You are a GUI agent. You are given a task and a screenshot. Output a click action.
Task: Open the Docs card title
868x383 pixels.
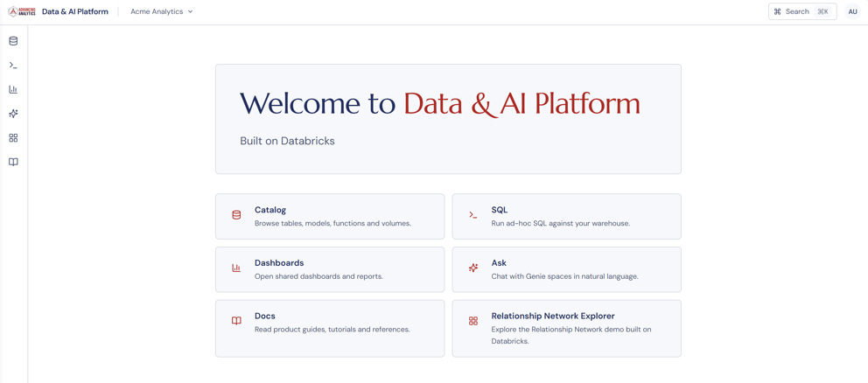[264, 316]
